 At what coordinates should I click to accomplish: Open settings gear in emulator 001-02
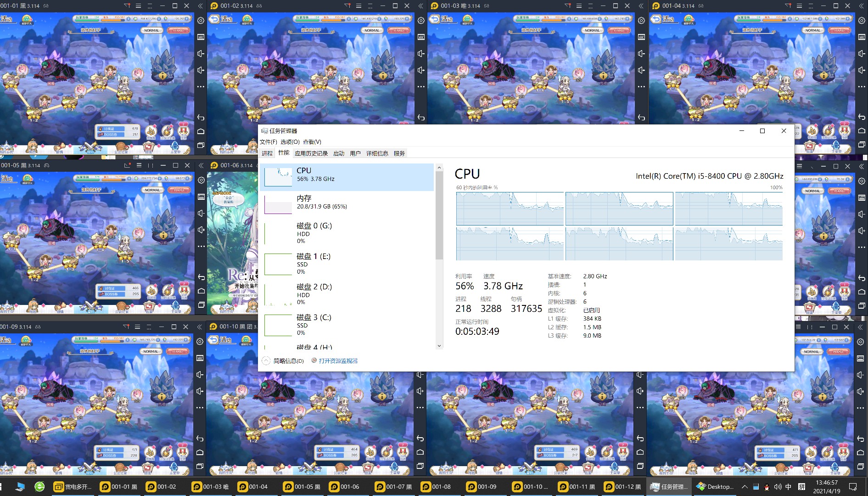click(421, 21)
